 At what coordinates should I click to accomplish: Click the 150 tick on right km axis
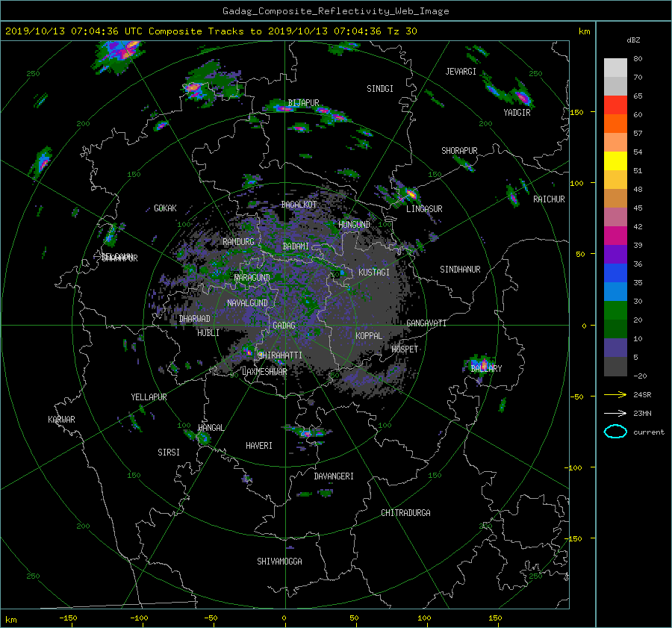576,112
